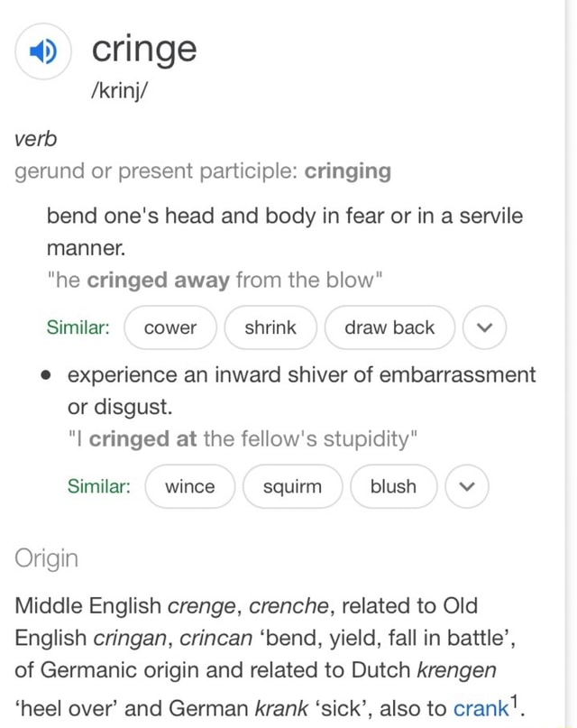Click the first Similar label
The height and width of the screenshot is (728, 577).
(x=78, y=327)
